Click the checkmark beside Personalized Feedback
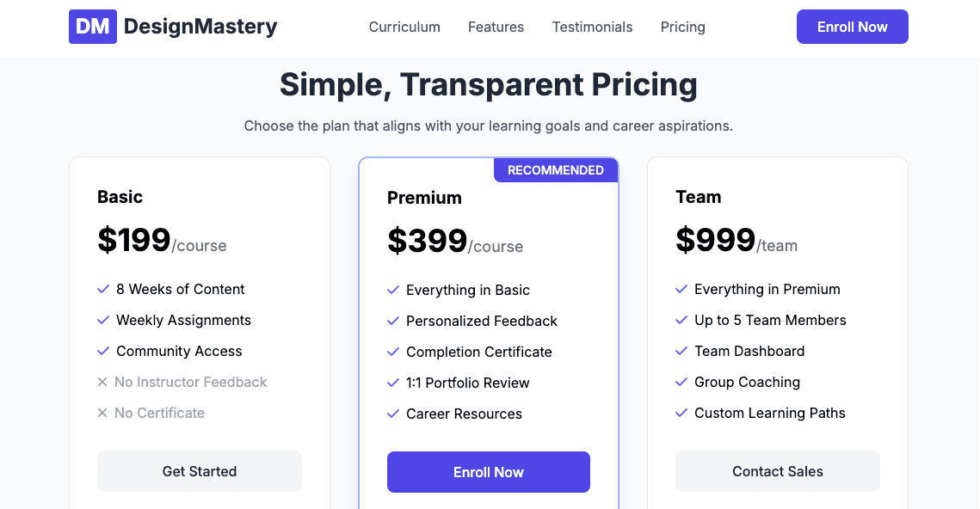980x509 pixels. 393,321
